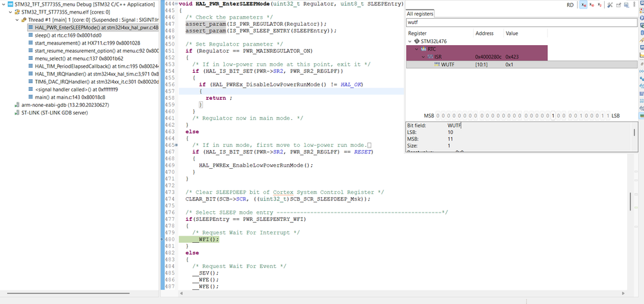644x304 pixels.
Task: Collapse the Thread #1 main stack
Action: click(x=16, y=20)
